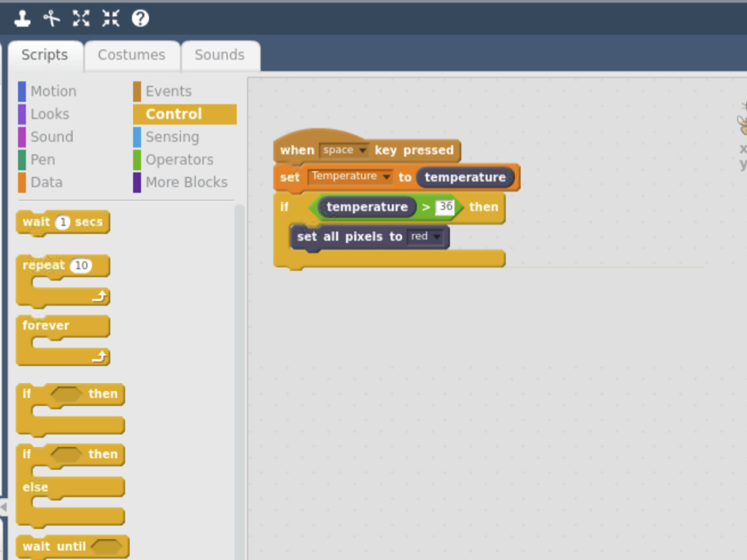Click the loop arrow on forever block
The height and width of the screenshot is (560, 747).
tap(99, 357)
